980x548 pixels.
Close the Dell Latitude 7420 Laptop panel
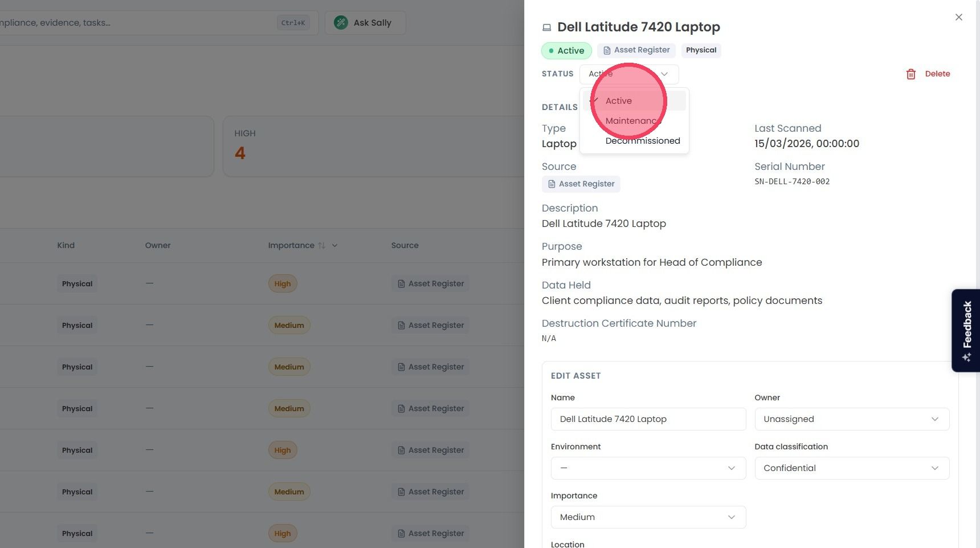[959, 17]
